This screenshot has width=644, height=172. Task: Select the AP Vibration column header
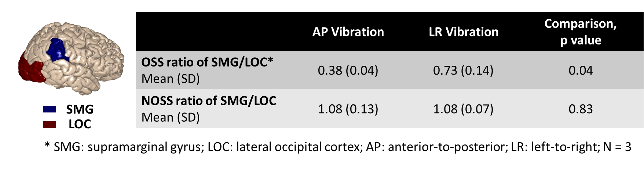(348, 32)
